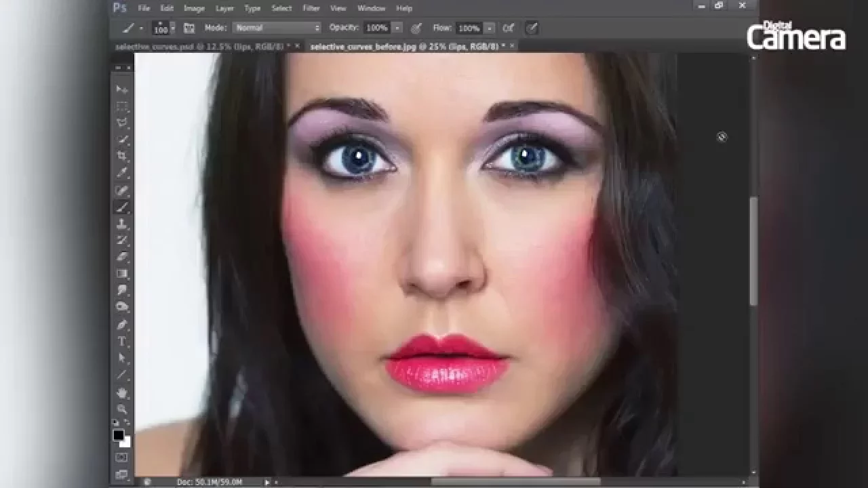Close the selective_curves_before.jpg tab

point(512,46)
